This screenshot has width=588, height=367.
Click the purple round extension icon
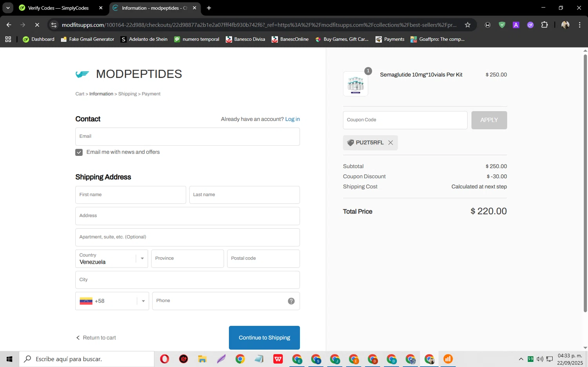point(530,25)
